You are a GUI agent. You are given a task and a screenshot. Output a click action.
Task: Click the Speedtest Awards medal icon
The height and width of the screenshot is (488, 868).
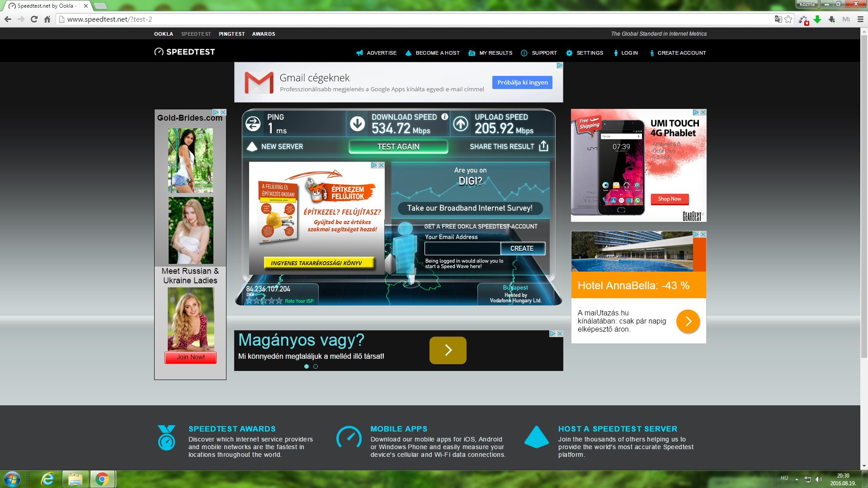tap(166, 438)
